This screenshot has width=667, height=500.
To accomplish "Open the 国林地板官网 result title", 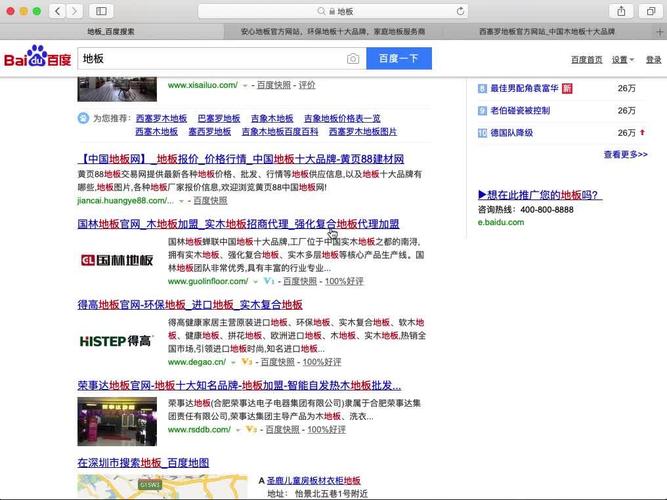I will [x=238, y=224].
